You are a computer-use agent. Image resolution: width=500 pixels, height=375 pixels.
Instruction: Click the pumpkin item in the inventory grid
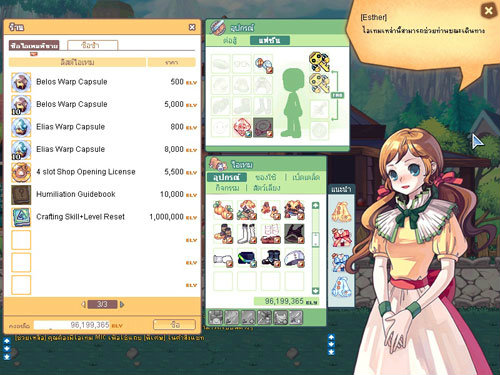223,210
